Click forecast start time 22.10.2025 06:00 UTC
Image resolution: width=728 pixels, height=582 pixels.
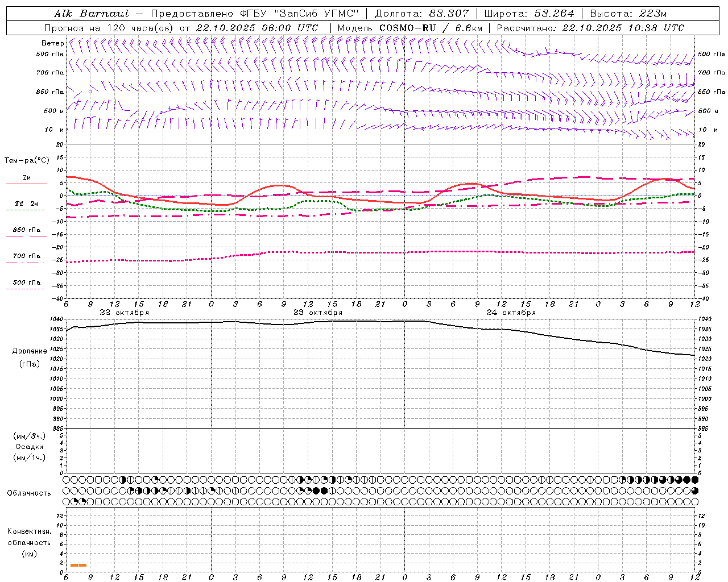(257, 28)
